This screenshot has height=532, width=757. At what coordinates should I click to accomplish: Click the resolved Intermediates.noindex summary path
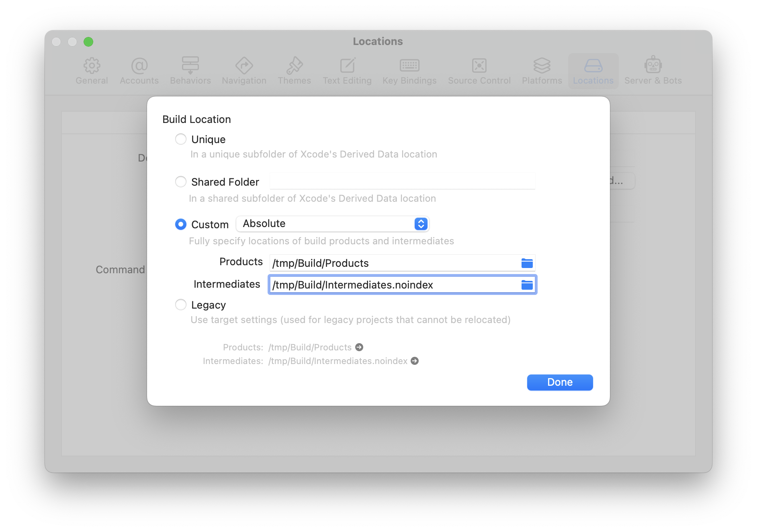coord(338,361)
